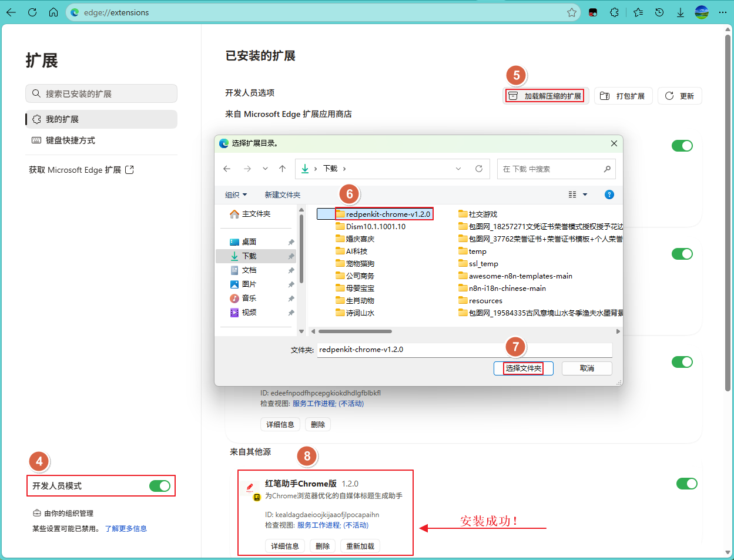Change view layout icon in dialog

point(572,195)
